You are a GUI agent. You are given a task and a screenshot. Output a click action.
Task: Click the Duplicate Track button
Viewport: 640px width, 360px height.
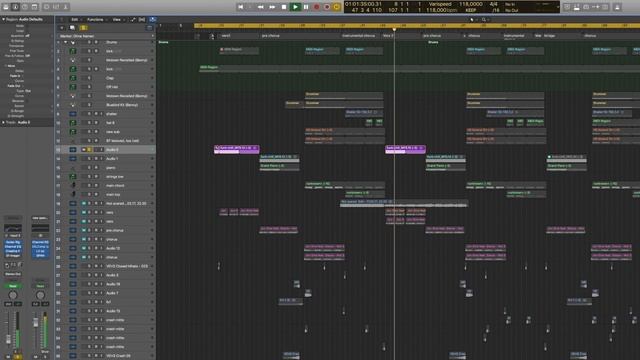(72, 28)
